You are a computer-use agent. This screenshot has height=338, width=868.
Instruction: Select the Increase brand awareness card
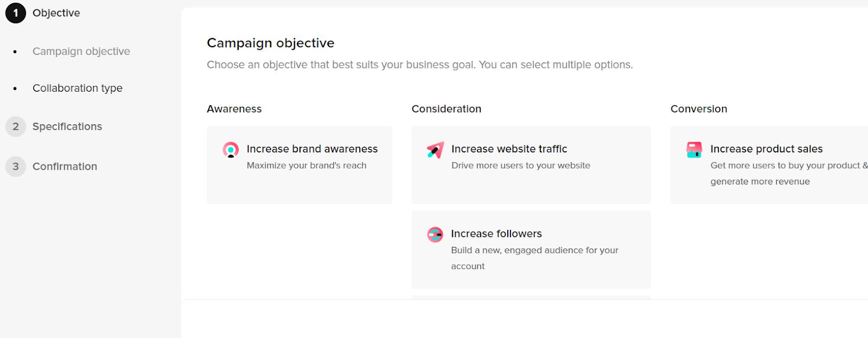299,165
